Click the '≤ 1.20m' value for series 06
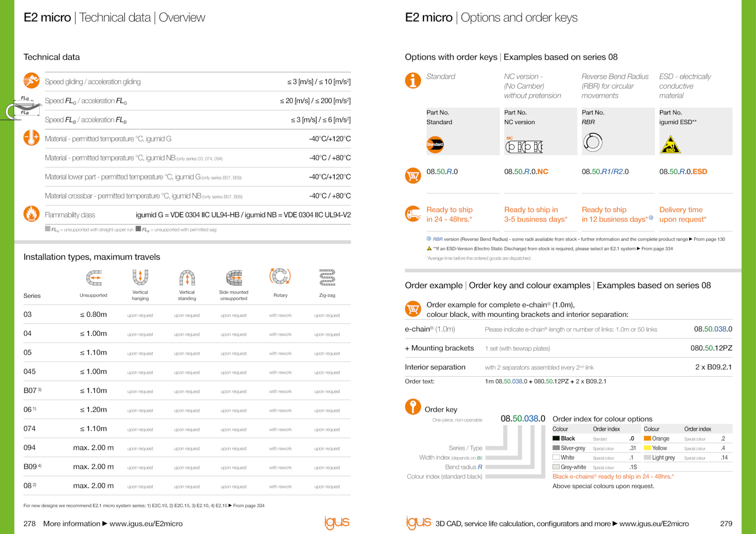The image size is (756, 534). [93, 410]
